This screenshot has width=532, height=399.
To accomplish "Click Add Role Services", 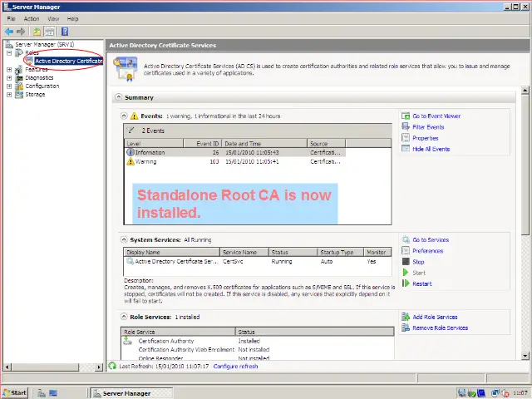I will [x=435, y=317].
